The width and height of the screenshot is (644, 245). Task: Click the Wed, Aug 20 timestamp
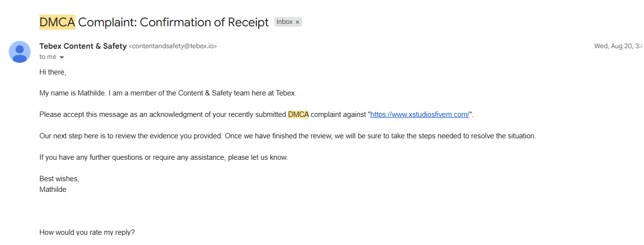coord(619,46)
